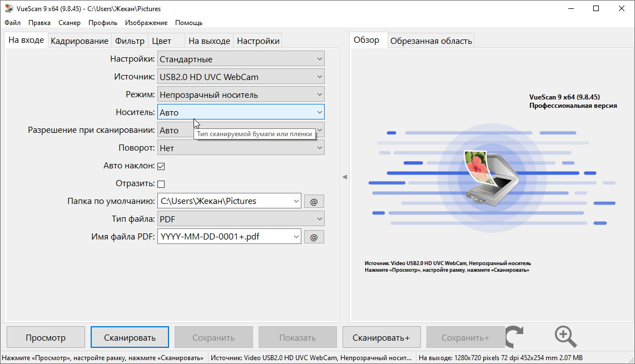
Task: Open the Сканер menu
Action: [70, 23]
